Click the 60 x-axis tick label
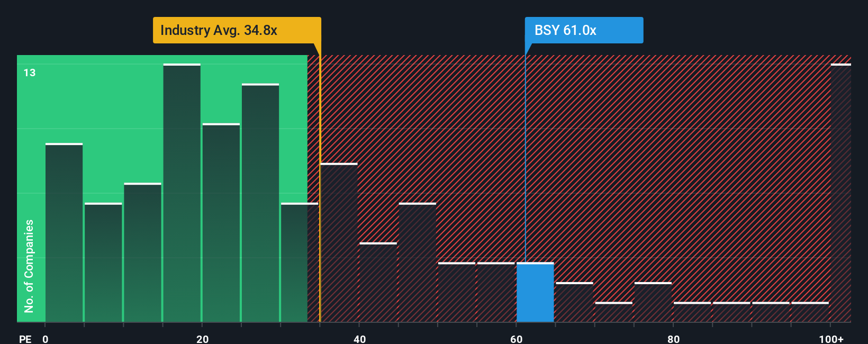This screenshot has width=868, height=344. tap(517, 339)
